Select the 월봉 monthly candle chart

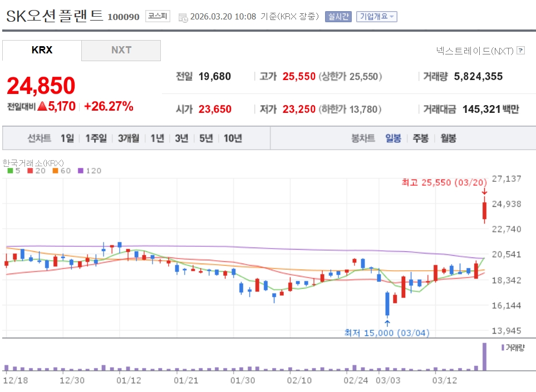448,138
